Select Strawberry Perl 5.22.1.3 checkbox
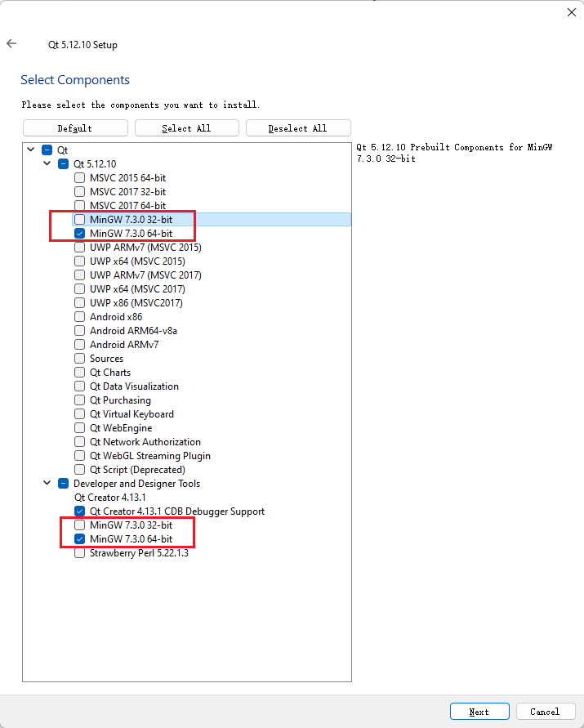 80,553
